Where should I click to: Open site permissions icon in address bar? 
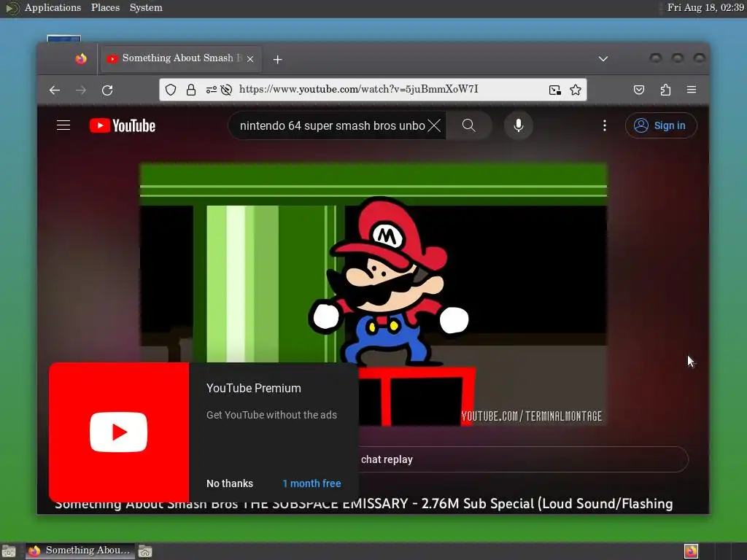[x=211, y=90]
